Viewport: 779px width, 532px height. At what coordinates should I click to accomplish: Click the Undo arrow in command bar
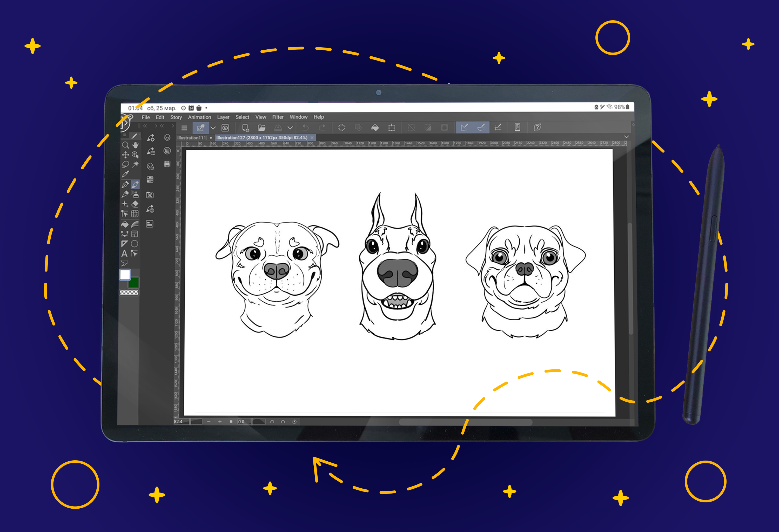tap(305, 128)
